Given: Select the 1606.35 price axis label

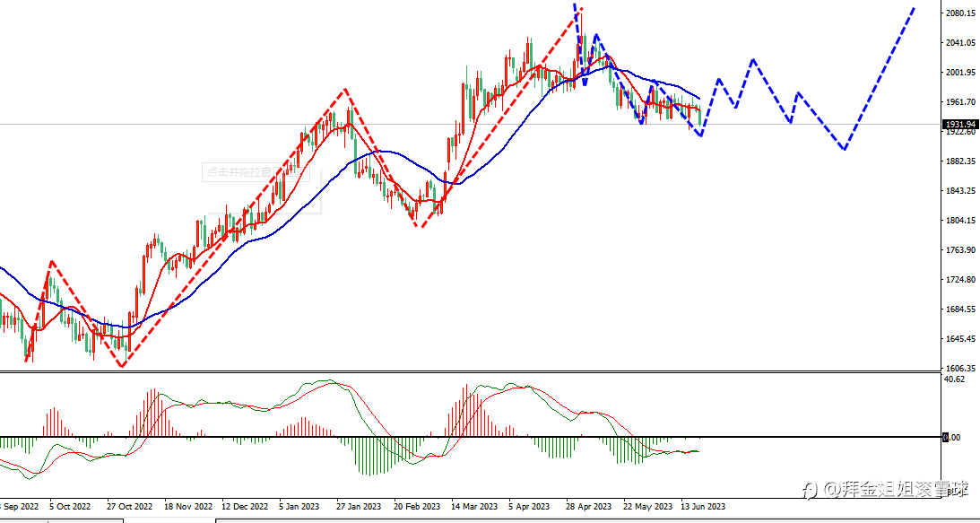Looking at the screenshot, I should click(x=961, y=369).
